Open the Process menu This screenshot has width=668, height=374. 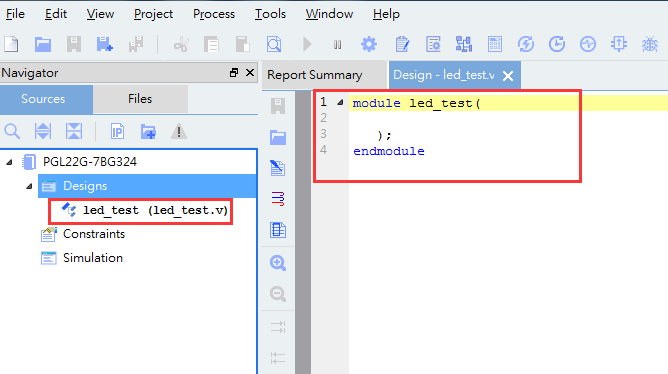tap(214, 14)
